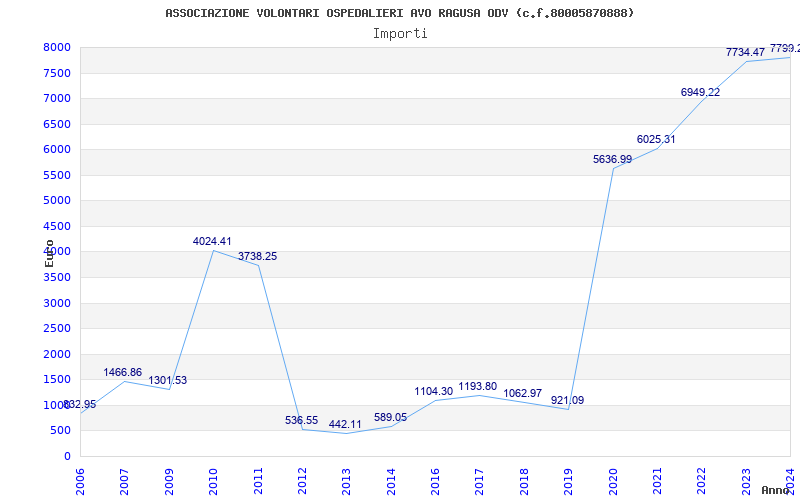
Task: Select the 921.09 data label
Action: tap(567, 401)
